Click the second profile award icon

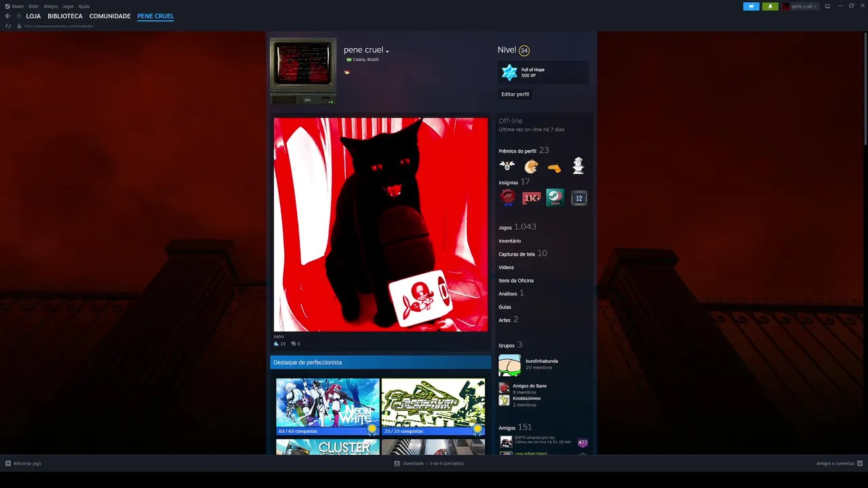[x=531, y=166]
